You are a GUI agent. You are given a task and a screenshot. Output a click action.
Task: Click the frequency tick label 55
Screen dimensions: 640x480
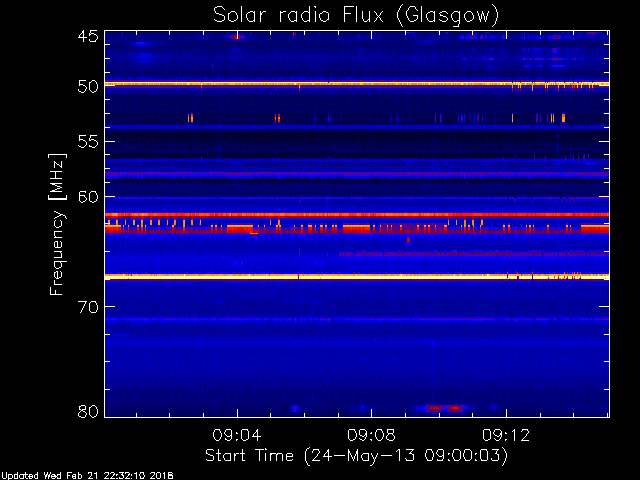click(88, 142)
